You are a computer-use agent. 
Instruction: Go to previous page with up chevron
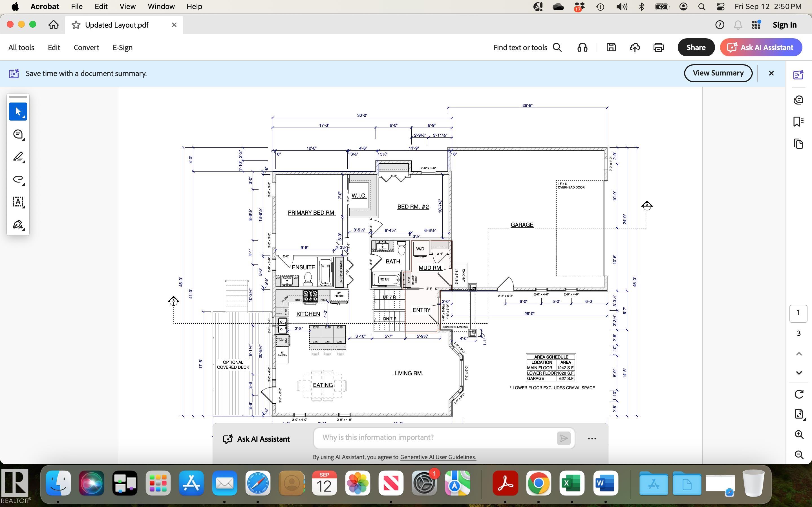(x=799, y=354)
